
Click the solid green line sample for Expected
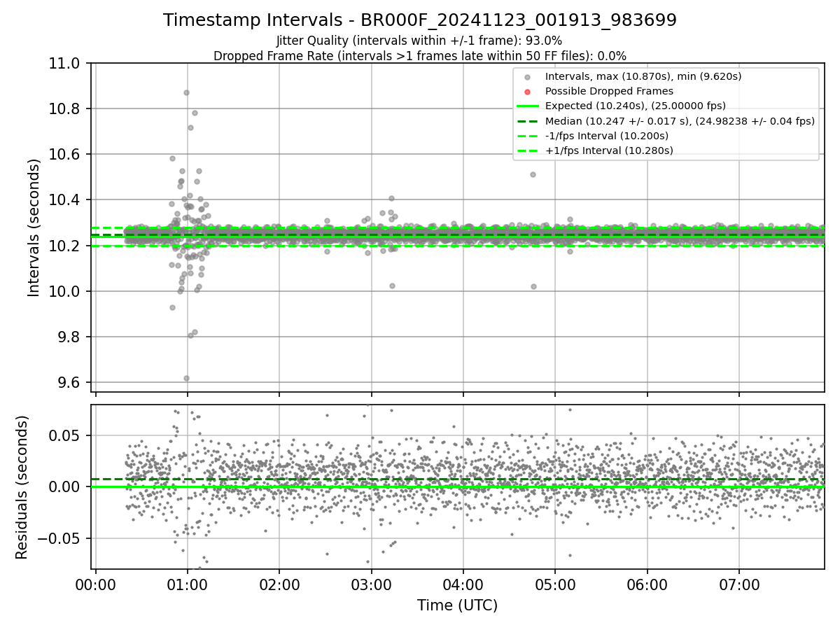click(528, 106)
